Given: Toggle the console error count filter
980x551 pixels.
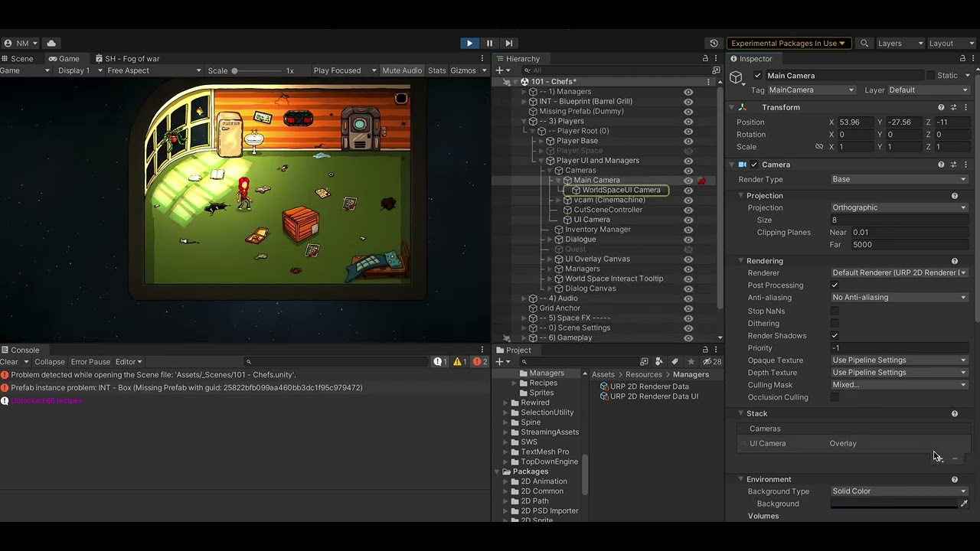Looking at the screenshot, I should (480, 362).
